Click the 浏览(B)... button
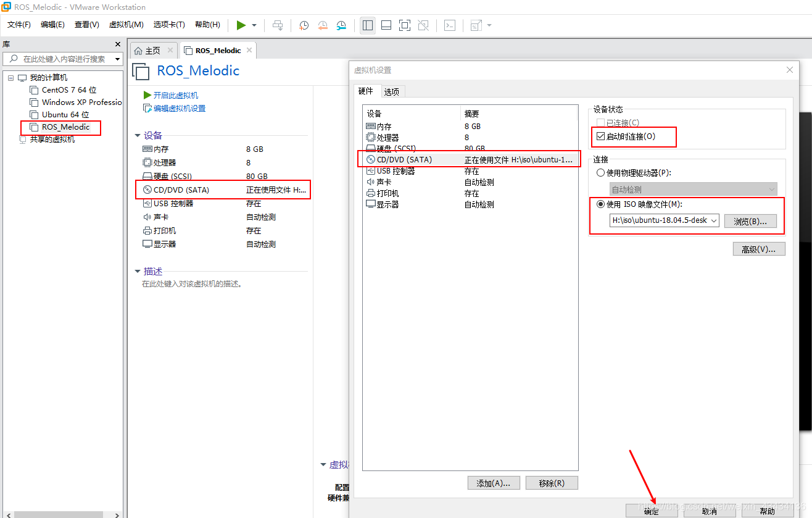Image resolution: width=812 pixels, height=518 pixels. coord(750,221)
